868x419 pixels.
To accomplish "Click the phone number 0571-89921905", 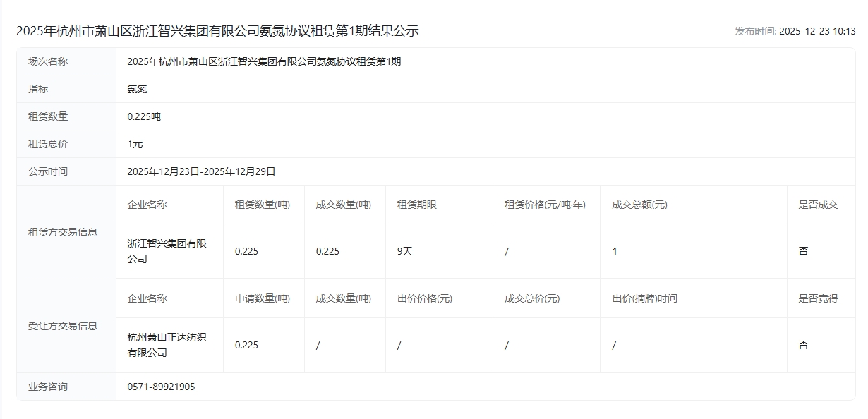I will 161,387.
